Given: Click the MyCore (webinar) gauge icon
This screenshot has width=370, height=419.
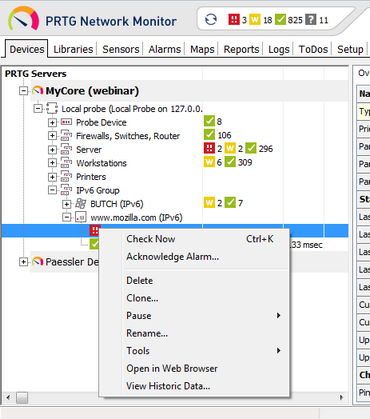Looking at the screenshot, I should click(38, 91).
